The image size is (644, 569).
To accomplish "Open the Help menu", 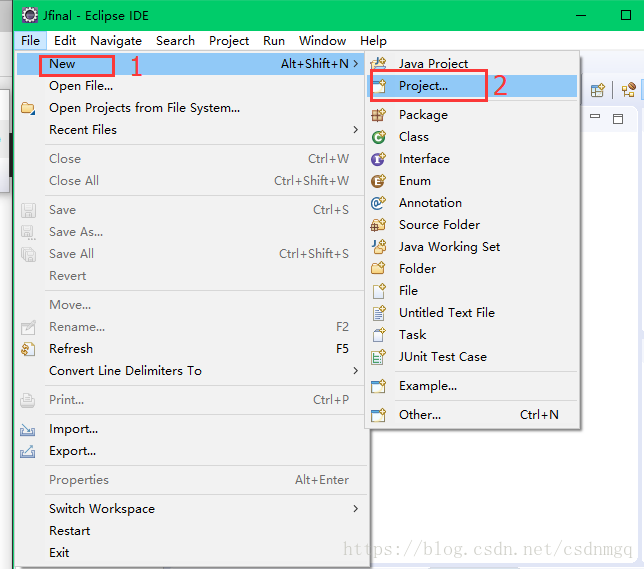I will click(x=373, y=41).
